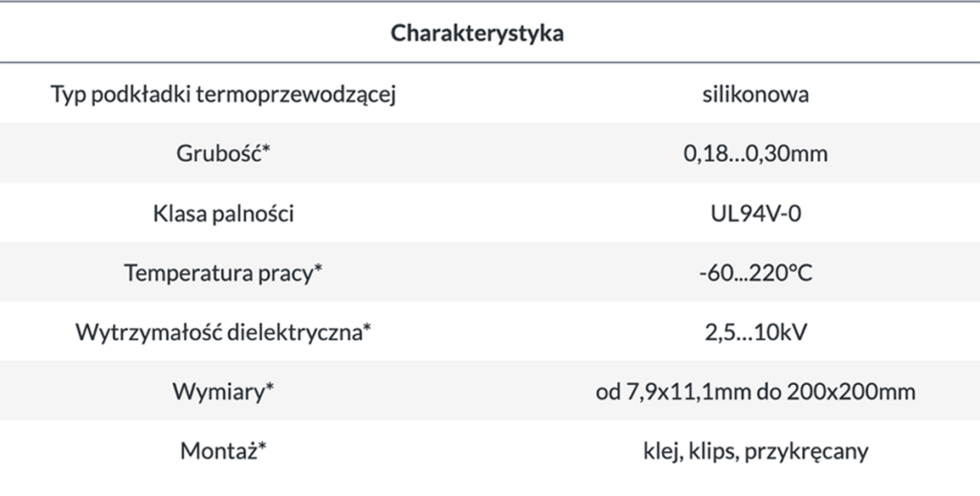Click the od 7,9x11,1mm do 200x200mm value
The image size is (980, 496).
coord(755,391)
